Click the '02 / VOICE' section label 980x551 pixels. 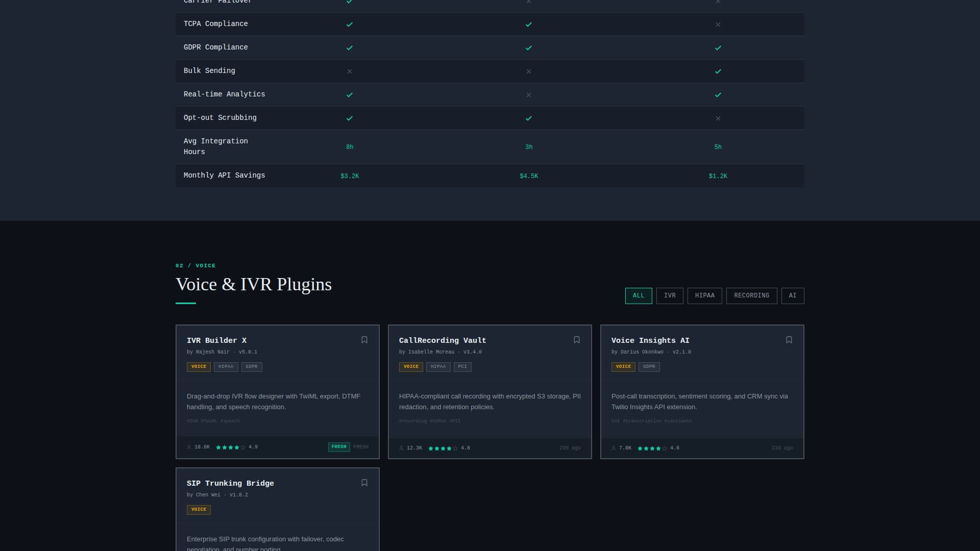tap(195, 266)
